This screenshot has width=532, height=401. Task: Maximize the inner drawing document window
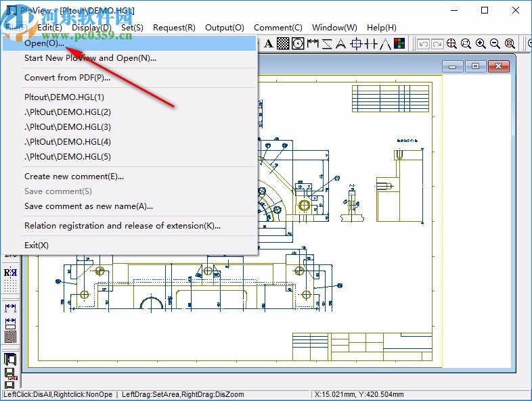click(x=476, y=66)
